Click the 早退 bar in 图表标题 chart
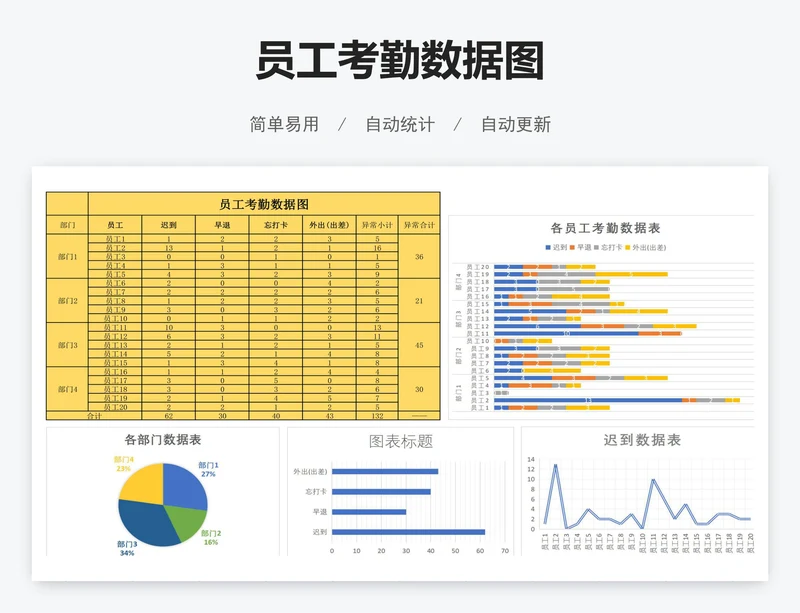This screenshot has width=800, height=613. [x=369, y=511]
